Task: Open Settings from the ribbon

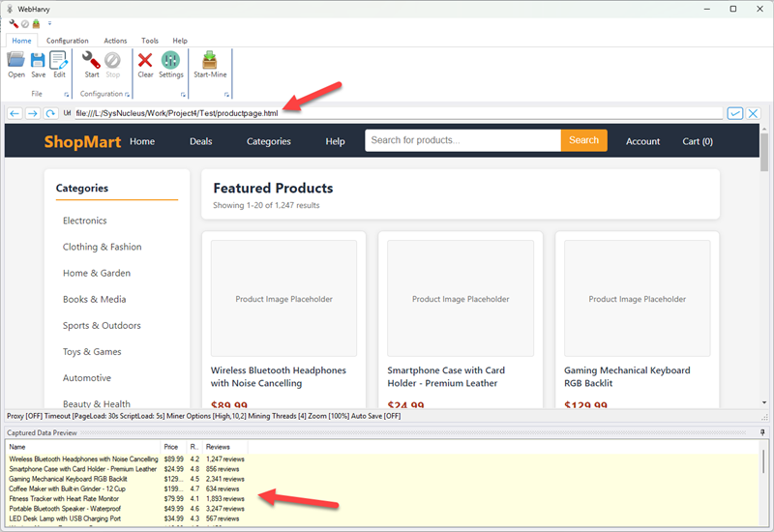Action: (x=170, y=63)
